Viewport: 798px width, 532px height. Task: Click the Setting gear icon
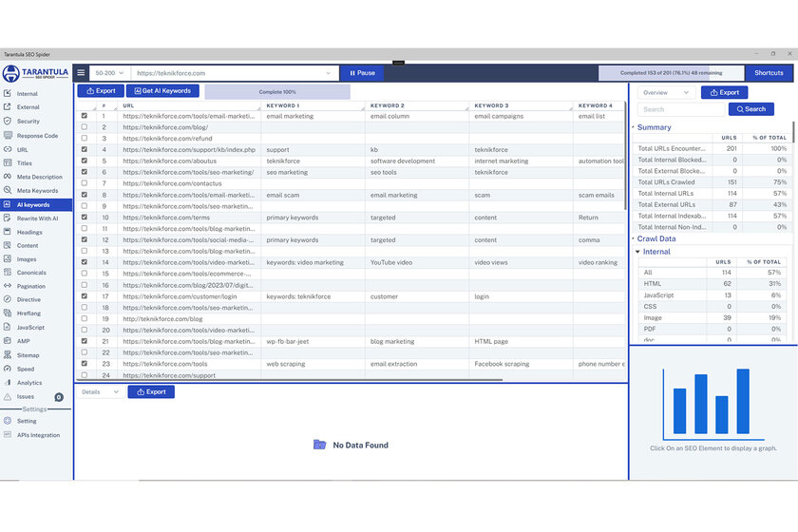click(x=8, y=421)
